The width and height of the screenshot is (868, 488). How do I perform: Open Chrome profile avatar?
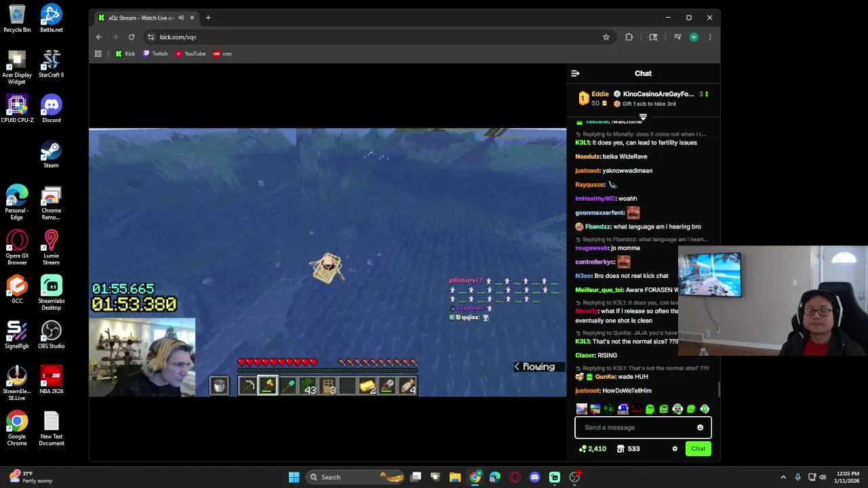[694, 37]
